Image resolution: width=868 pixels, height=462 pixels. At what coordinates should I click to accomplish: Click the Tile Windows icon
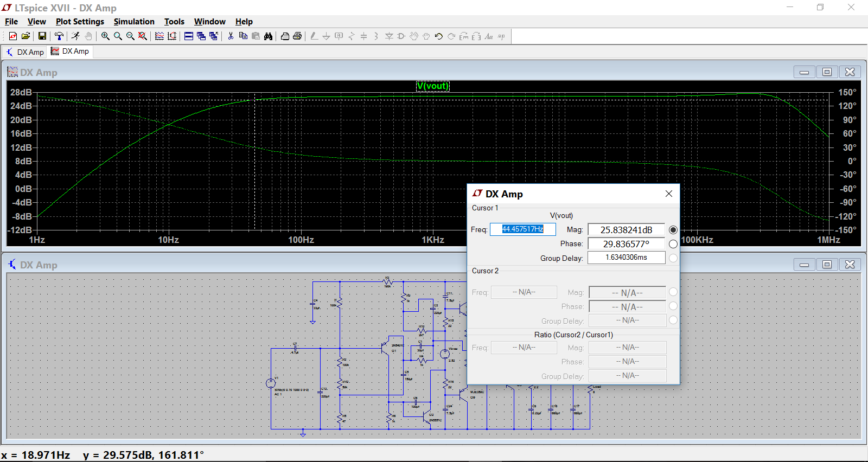coord(189,36)
